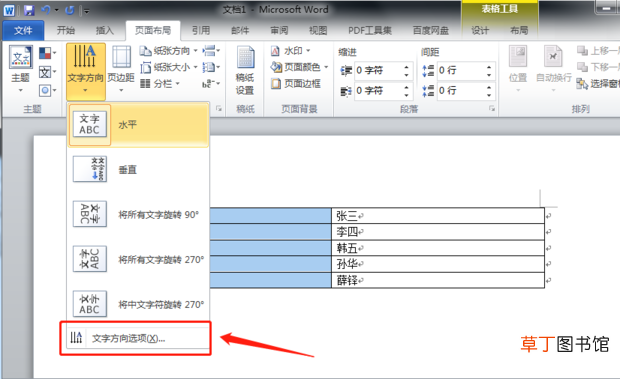
Task: Decrease the right indent with stepper arrow
Action: [406, 95]
